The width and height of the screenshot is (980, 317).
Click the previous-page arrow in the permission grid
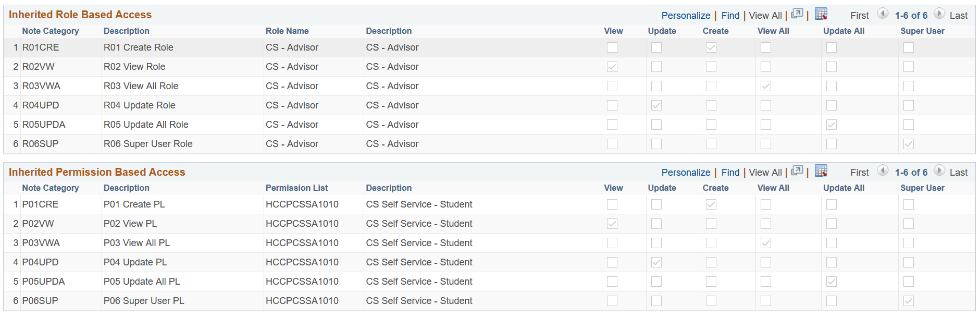tap(883, 171)
